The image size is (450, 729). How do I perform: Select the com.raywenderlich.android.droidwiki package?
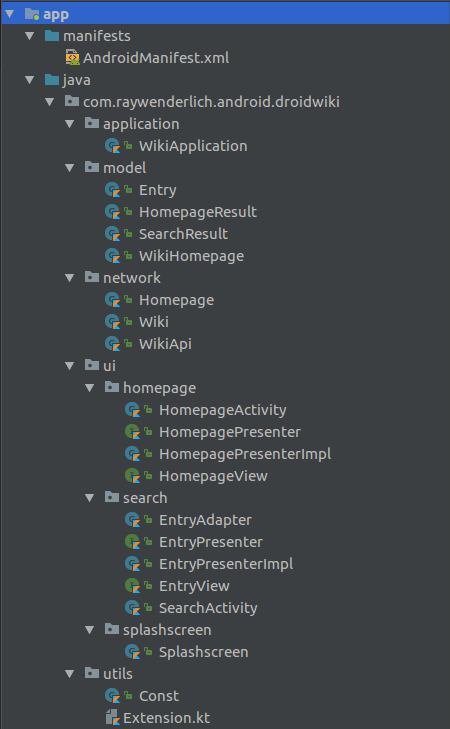212,102
